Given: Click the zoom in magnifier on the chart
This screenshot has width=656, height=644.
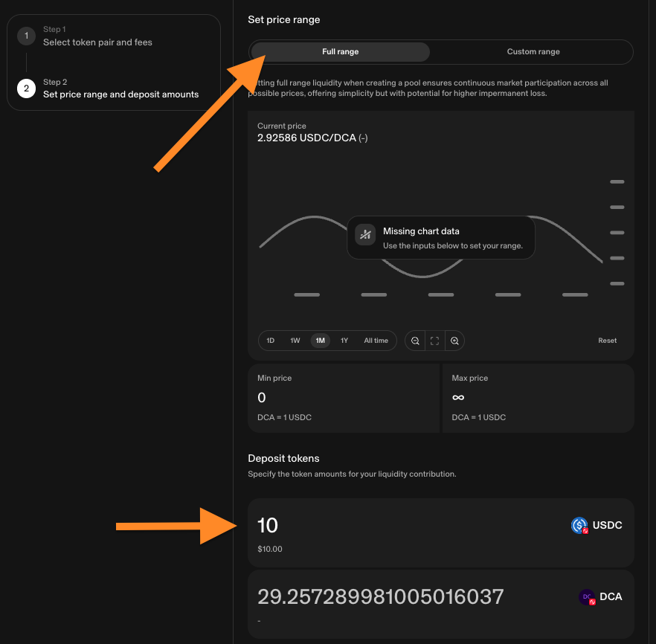Looking at the screenshot, I should click(454, 341).
